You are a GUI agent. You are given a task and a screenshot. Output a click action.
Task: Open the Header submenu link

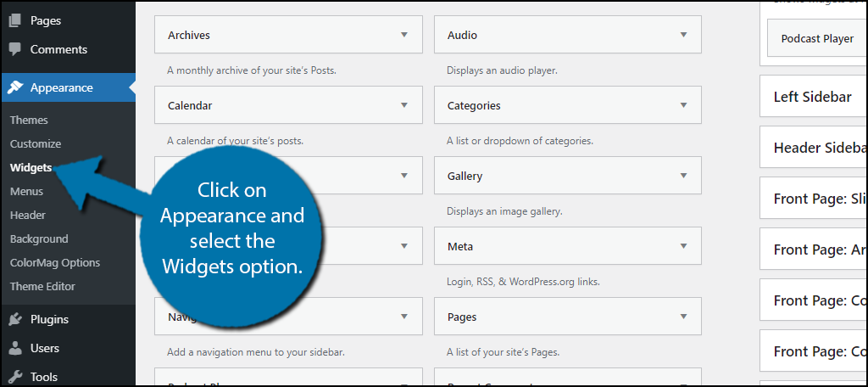28,215
